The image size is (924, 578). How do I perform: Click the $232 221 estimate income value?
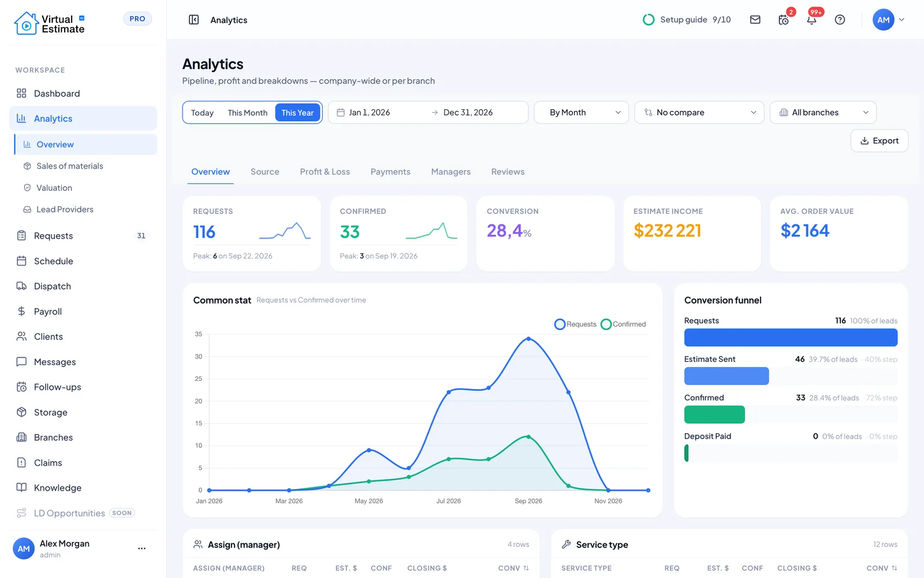[x=668, y=231]
